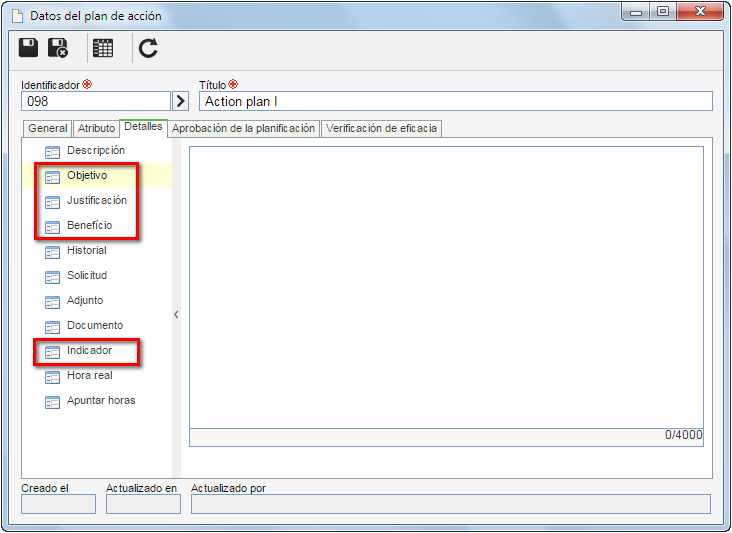This screenshot has width=732, height=533.
Task: Open the Beneficio entry
Action: pyautogui.click(x=90, y=225)
